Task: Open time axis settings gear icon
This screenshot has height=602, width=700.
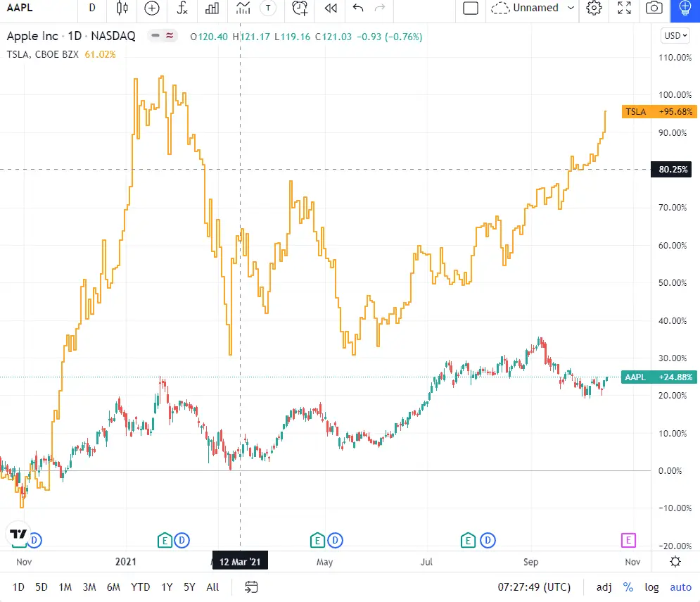Action: coord(675,562)
